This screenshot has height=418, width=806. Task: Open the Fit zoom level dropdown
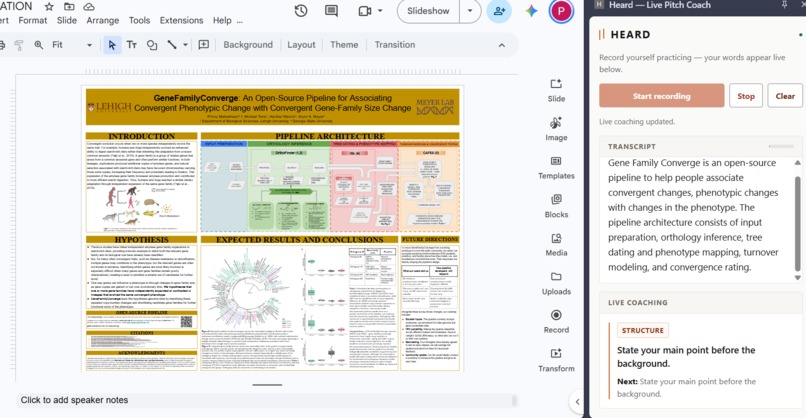(72, 45)
